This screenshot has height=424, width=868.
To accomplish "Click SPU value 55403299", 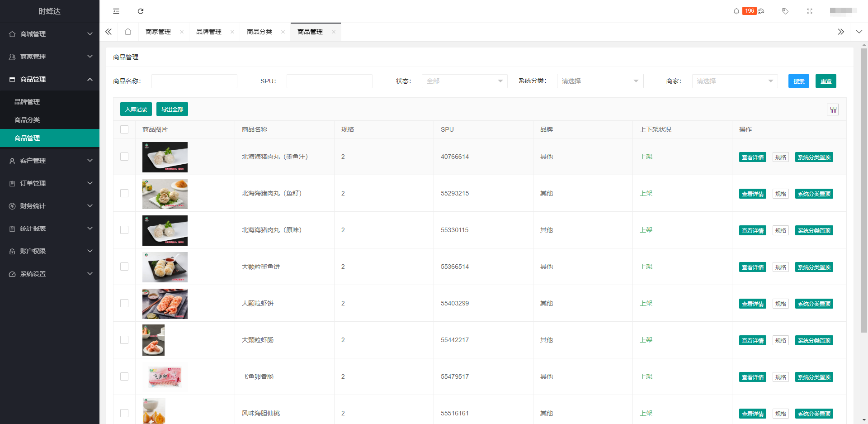I will coord(455,303).
